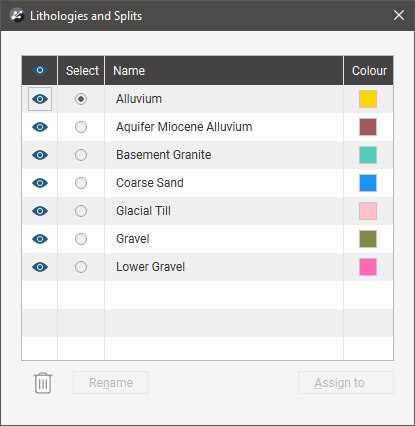
Task: Select the Aquifer Miocene Alluvium radio button
Action: pos(81,127)
